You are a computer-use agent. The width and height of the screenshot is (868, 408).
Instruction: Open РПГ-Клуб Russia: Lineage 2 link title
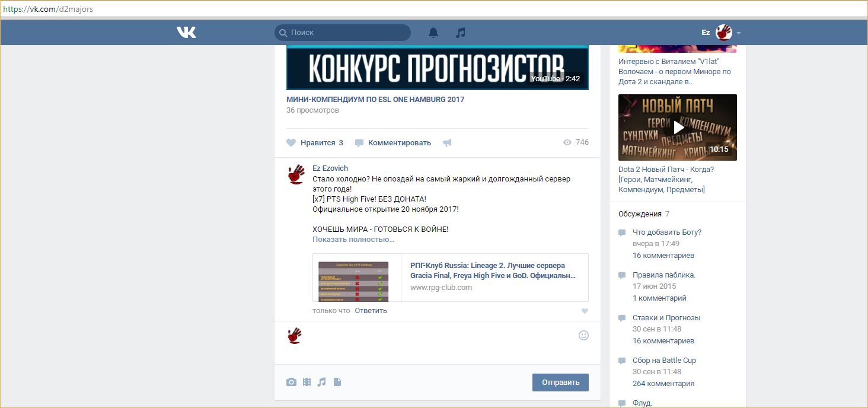tap(493, 270)
